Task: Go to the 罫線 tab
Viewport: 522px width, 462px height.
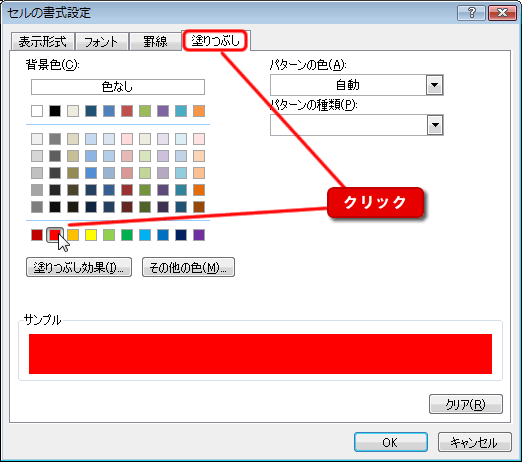Action: coord(155,42)
